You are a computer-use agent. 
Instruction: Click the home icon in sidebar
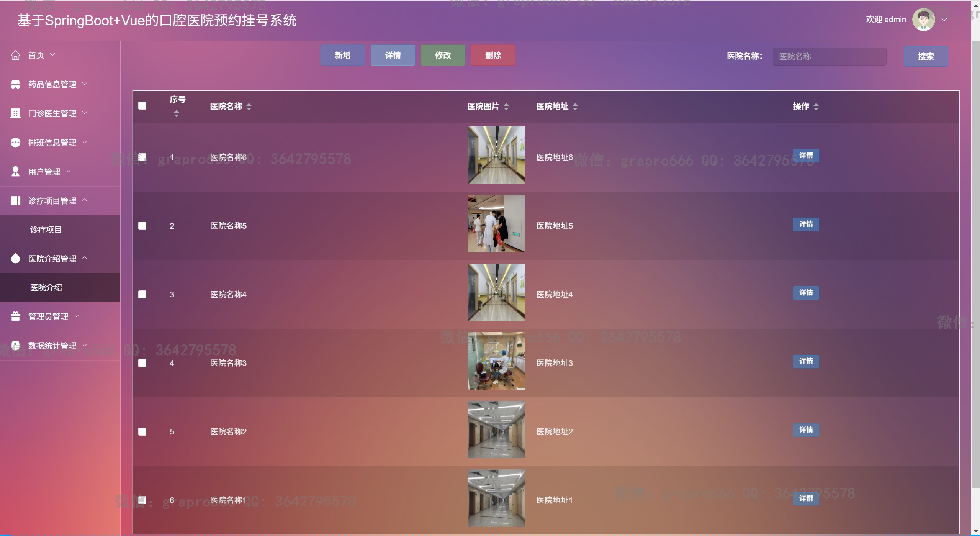(x=15, y=55)
